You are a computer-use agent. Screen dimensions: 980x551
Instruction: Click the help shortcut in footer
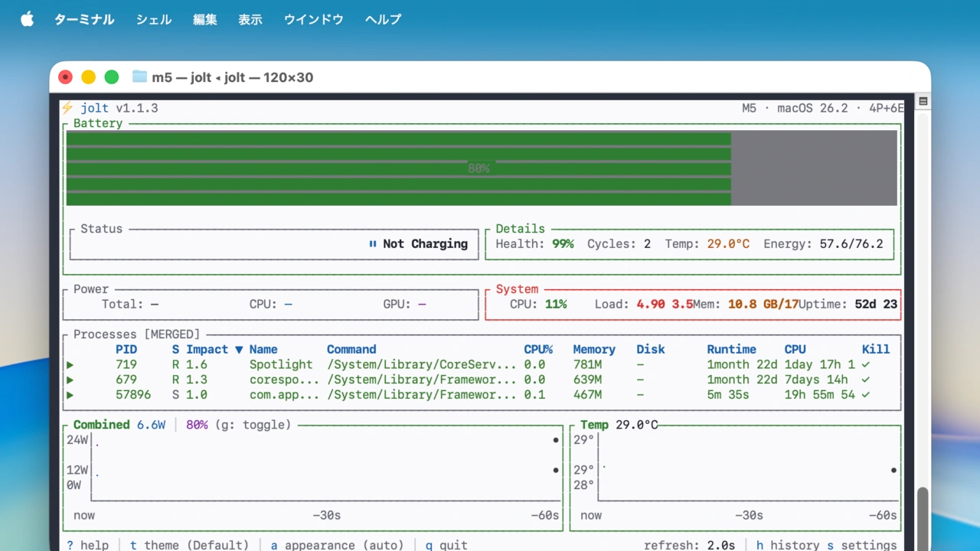pyautogui.click(x=87, y=545)
